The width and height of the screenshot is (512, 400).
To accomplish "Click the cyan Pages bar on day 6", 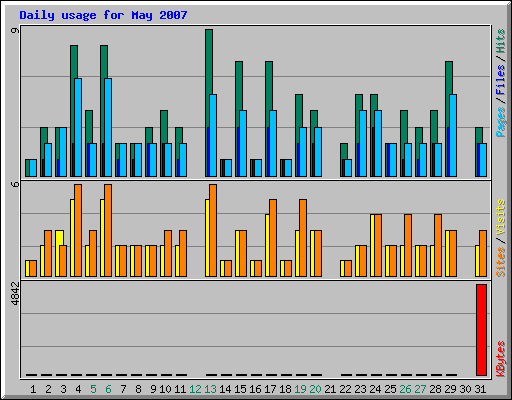I will [x=108, y=127].
